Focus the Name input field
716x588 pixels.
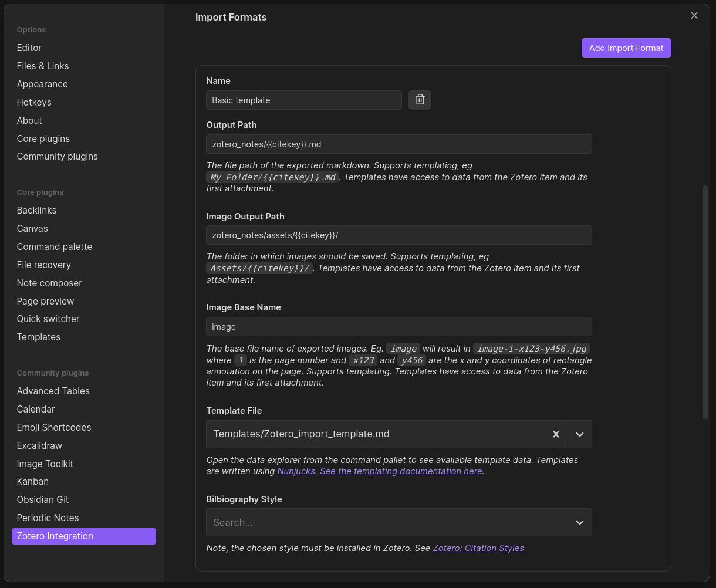304,100
